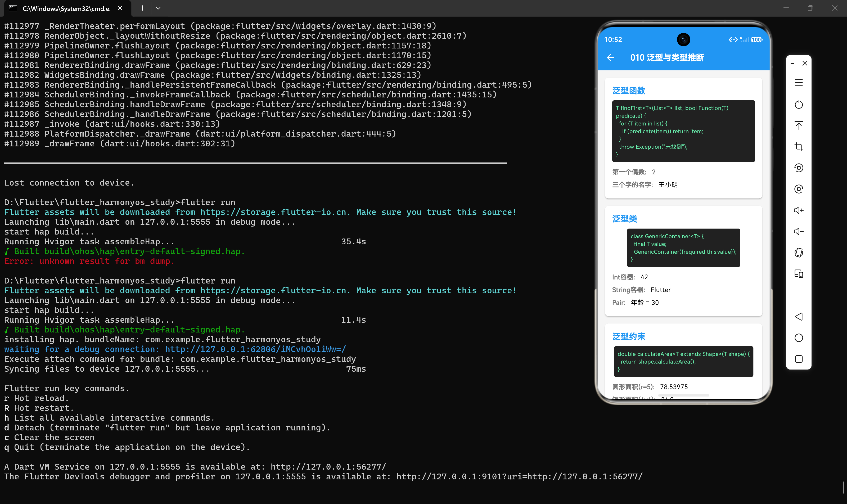Close the cmd.exe terminal tab
This screenshot has height=504, width=847.
point(120,8)
